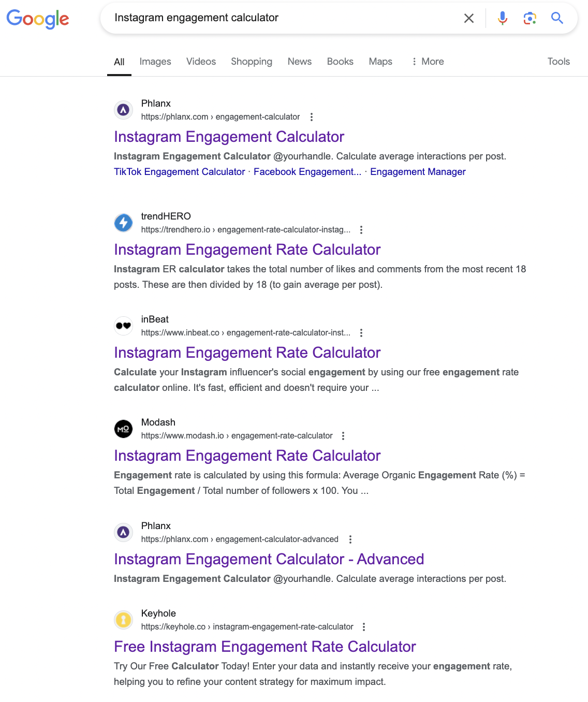Open the Free Instagram Engagement Rate Calculator result

tap(264, 647)
